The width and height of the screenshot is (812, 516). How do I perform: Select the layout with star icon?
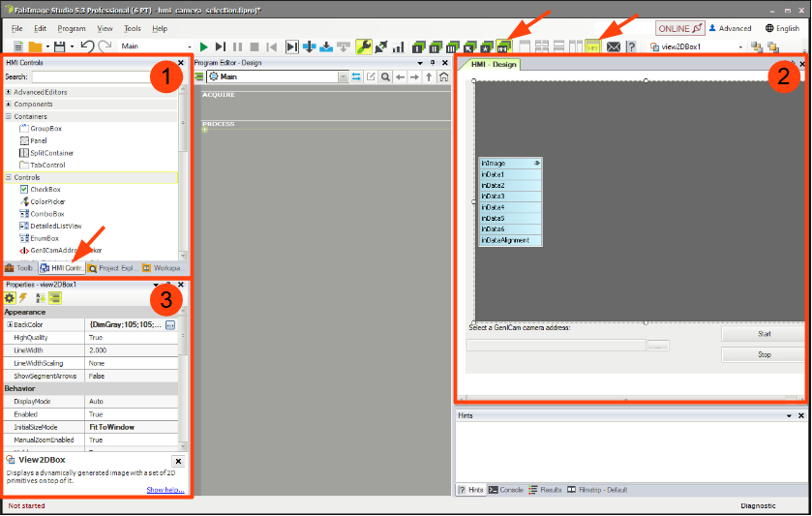click(486, 47)
